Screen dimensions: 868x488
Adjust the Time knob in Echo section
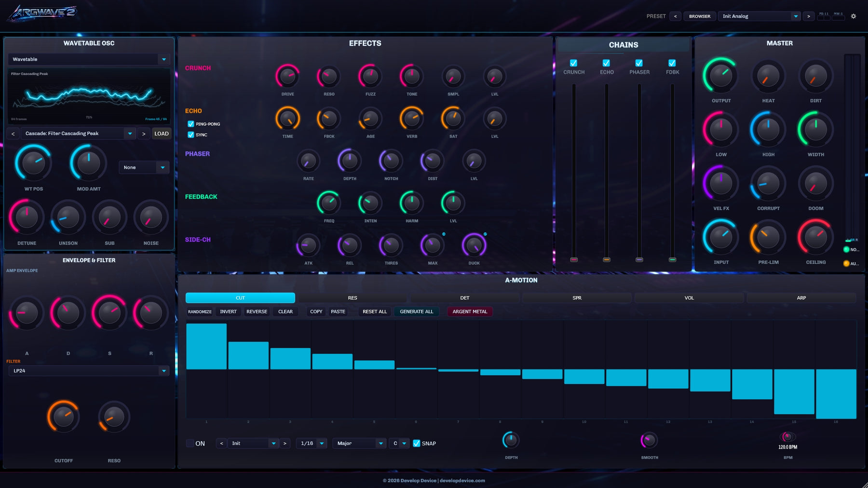pos(287,120)
